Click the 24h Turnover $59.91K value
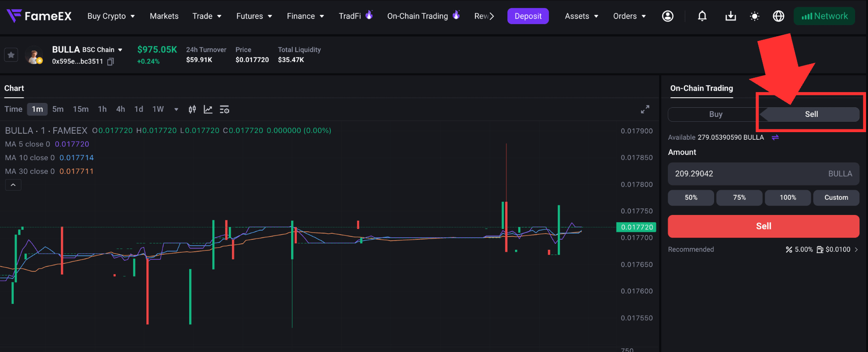Screen dimensions: 868x352 click(199, 60)
